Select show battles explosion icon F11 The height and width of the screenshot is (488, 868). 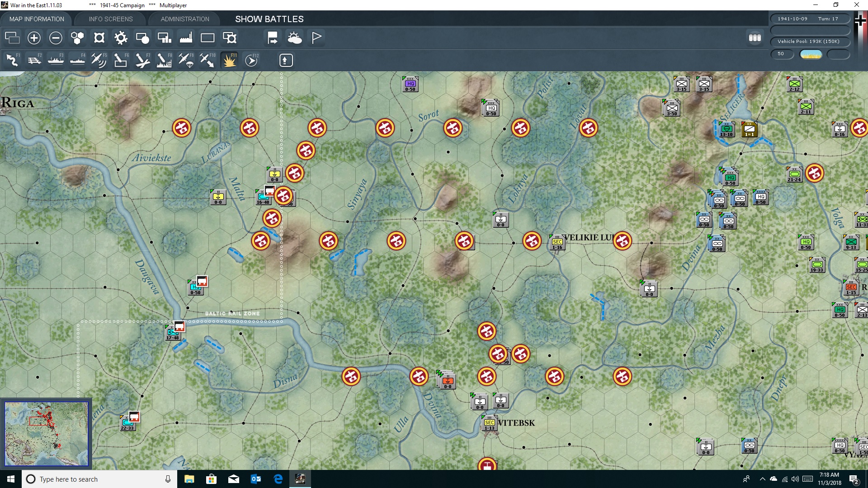[x=229, y=60]
